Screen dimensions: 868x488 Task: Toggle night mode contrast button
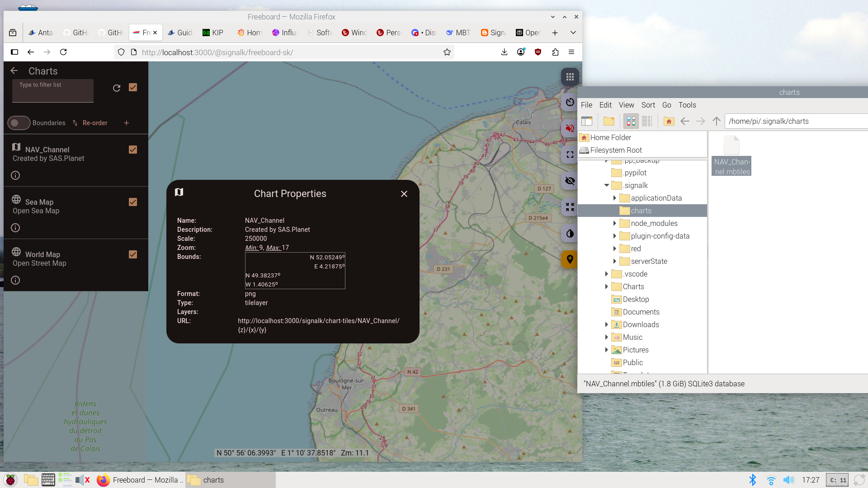pyautogui.click(x=570, y=233)
